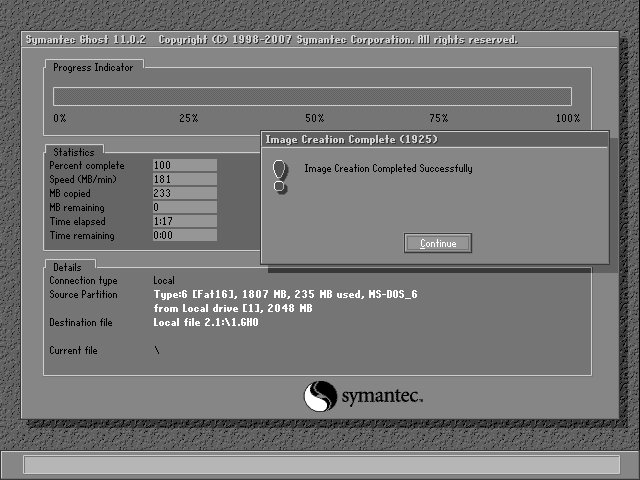640x480 pixels.
Task: Click the MB remaining value 0
Action: [x=184, y=207]
